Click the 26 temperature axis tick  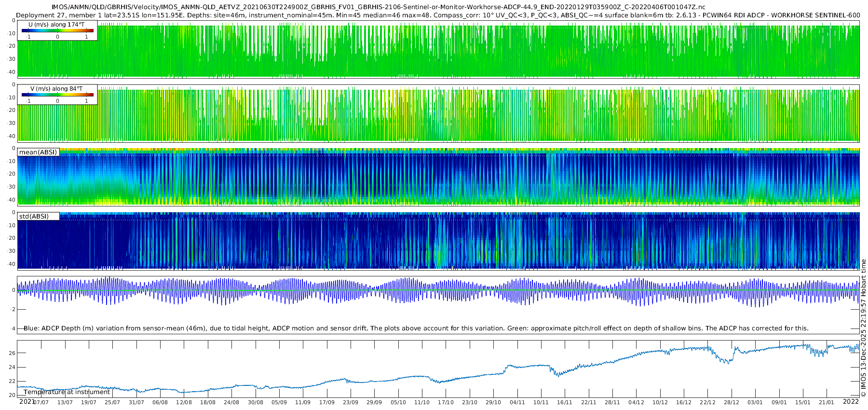coord(12,353)
